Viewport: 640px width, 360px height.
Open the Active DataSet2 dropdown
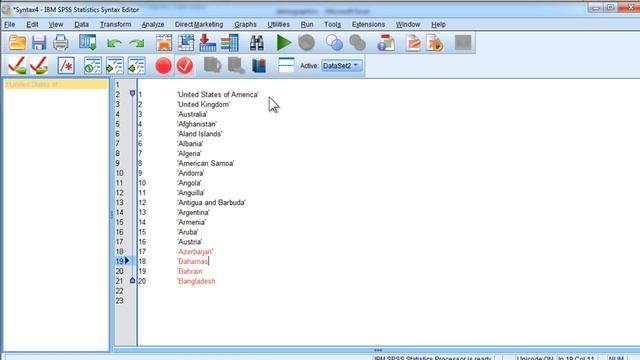[341, 66]
